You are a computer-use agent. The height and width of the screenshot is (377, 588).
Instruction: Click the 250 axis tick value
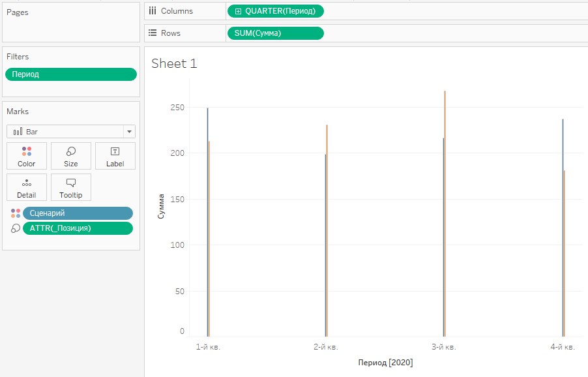177,107
